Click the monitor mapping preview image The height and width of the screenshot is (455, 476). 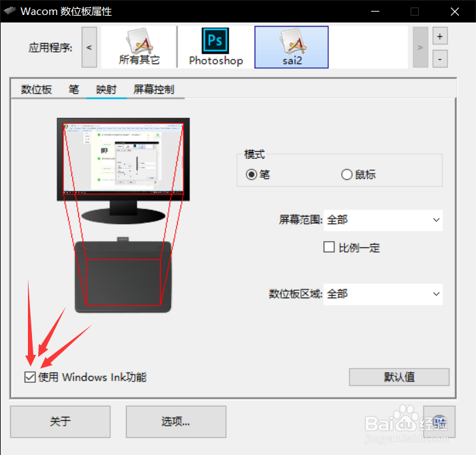[x=123, y=171]
